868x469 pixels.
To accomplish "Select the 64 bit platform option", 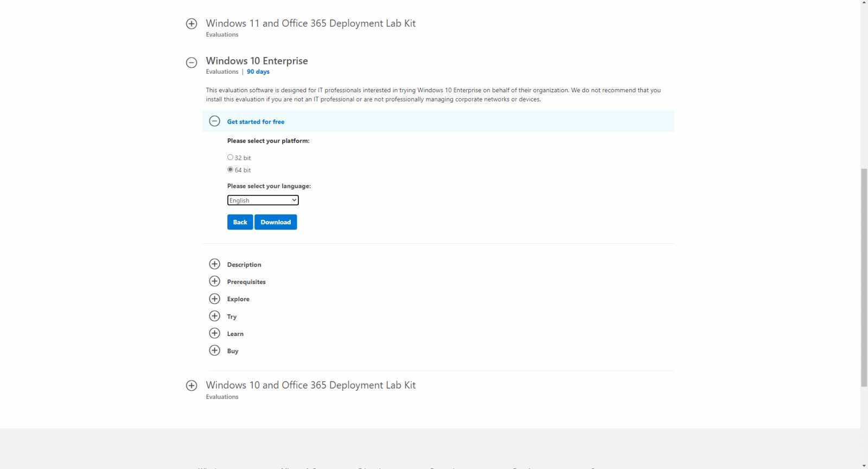I will click(x=230, y=169).
